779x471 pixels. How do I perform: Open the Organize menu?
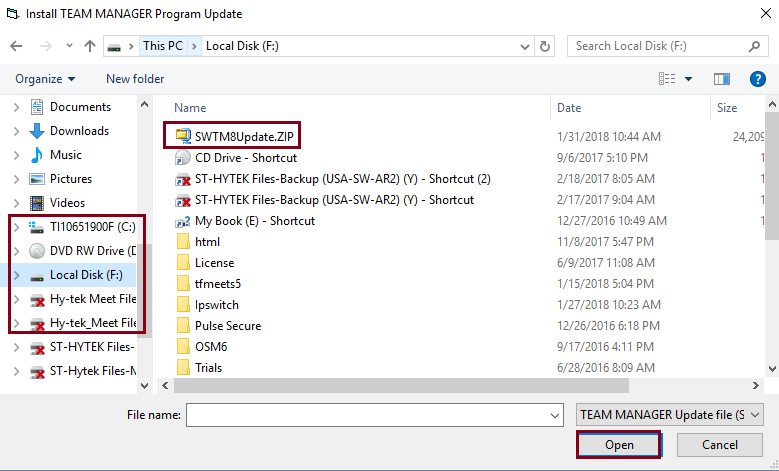pyautogui.click(x=45, y=79)
